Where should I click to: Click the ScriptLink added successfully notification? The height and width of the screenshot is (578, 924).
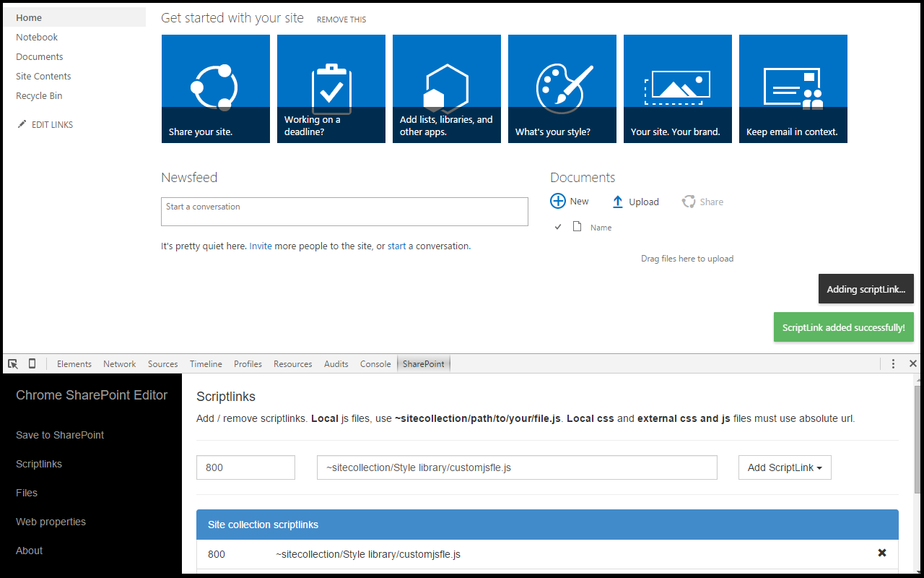point(843,327)
